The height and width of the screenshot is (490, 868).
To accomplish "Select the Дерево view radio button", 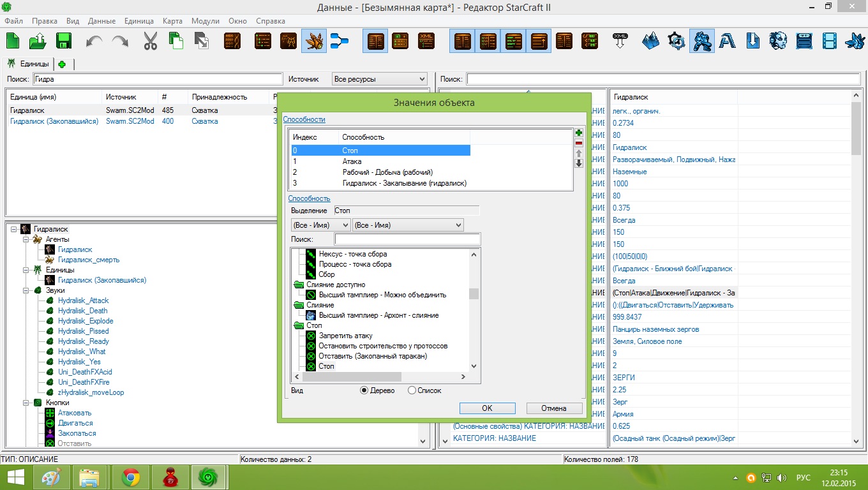I will click(364, 390).
